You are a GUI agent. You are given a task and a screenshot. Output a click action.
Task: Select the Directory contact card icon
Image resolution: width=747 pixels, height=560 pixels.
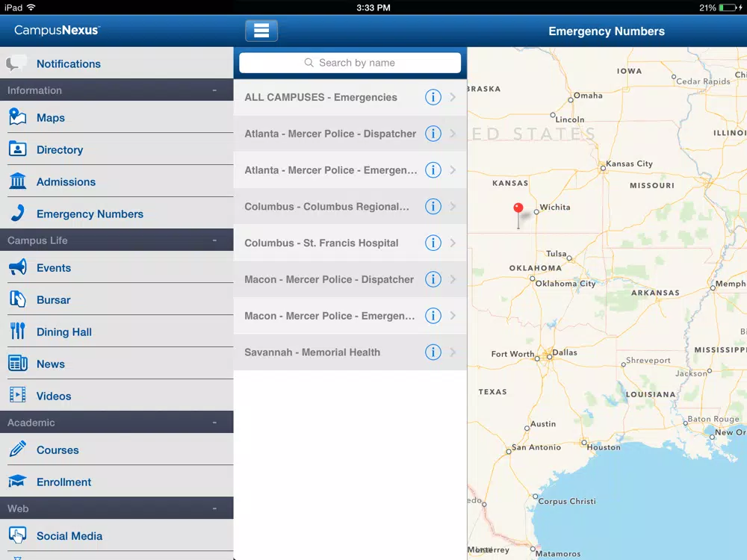(18, 149)
